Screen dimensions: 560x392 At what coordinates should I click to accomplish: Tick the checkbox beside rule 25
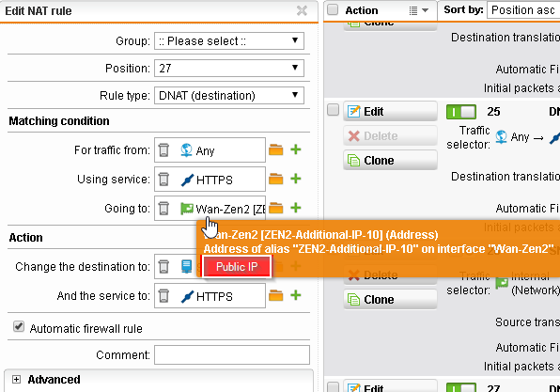click(333, 110)
